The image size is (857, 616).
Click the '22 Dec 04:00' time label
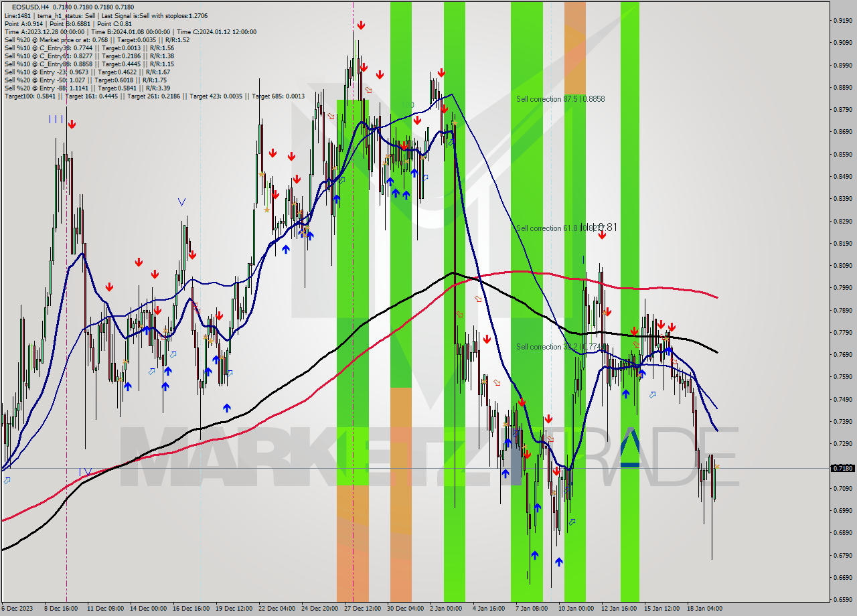(276, 609)
